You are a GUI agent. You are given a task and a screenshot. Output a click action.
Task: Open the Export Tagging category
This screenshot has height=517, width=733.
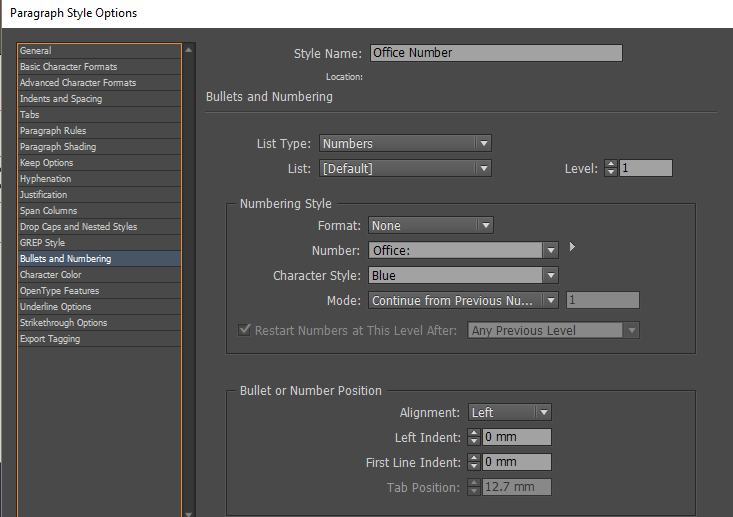(100, 339)
